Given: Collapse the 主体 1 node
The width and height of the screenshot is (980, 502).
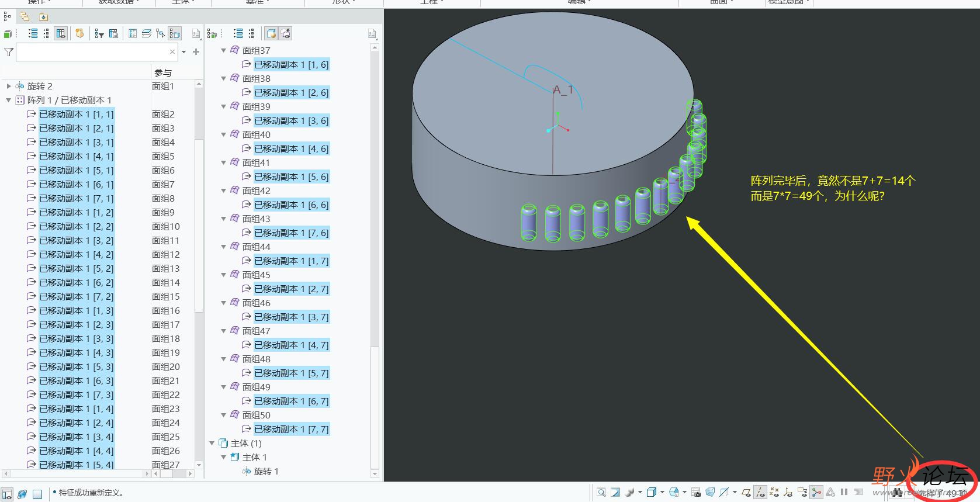Looking at the screenshot, I should point(223,457).
